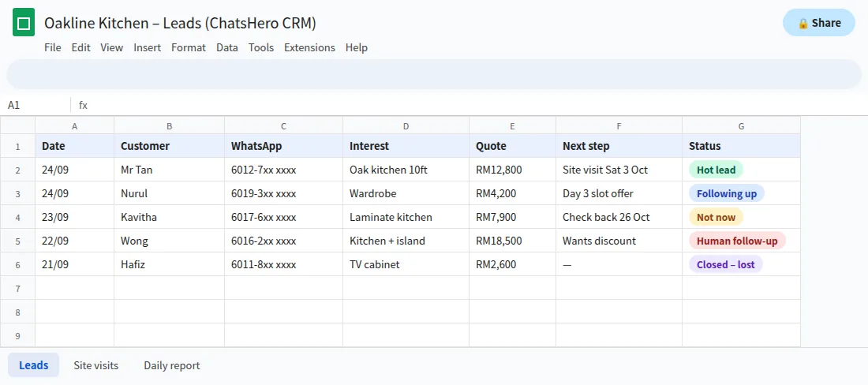Select the 6012-7xx xxxx WhatsApp cell
The image size is (868, 385).
(283, 170)
